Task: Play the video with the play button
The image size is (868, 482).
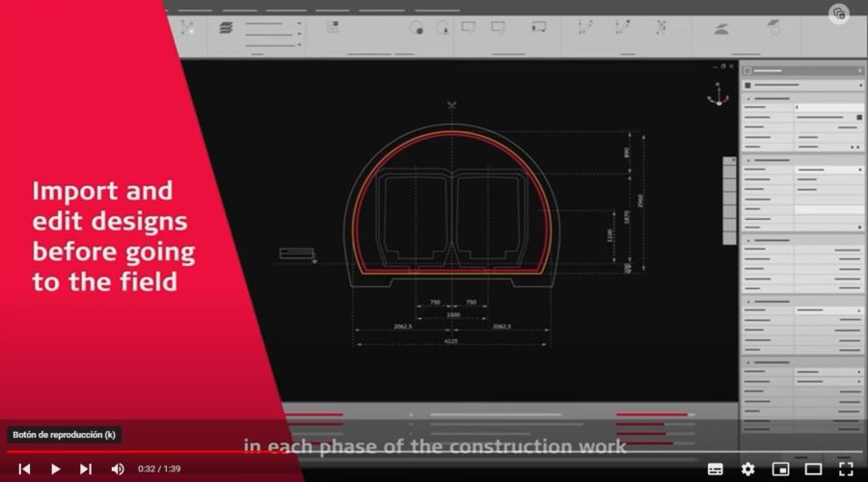Action: click(x=55, y=469)
